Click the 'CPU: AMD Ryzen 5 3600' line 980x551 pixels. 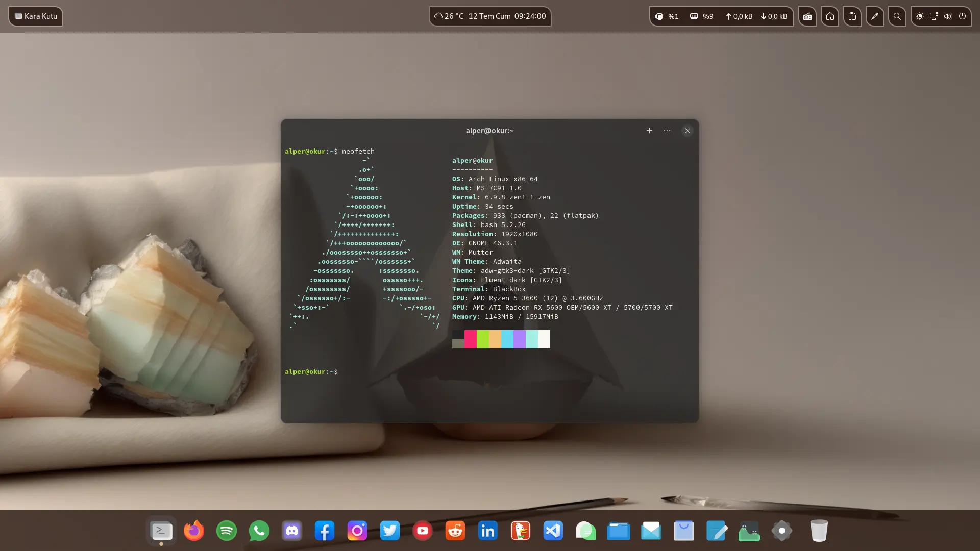click(x=528, y=298)
